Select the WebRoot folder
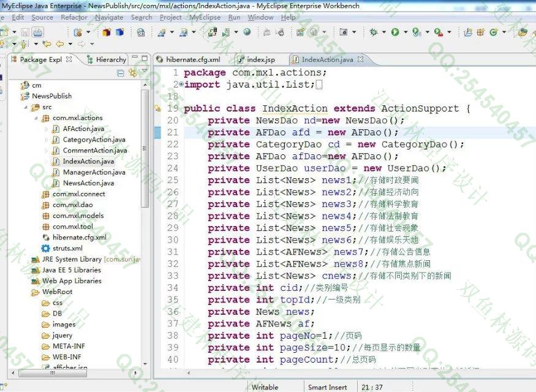 click(x=57, y=292)
